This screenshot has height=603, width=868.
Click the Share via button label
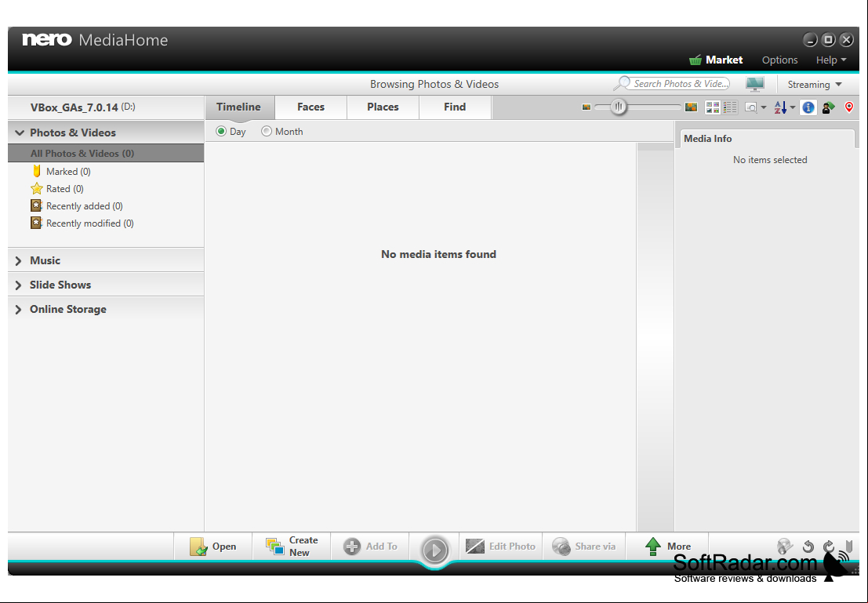coord(595,547)
